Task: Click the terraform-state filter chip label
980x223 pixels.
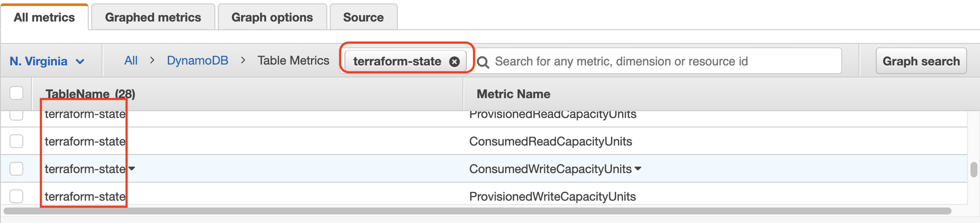Action: (x=397, y=61)
